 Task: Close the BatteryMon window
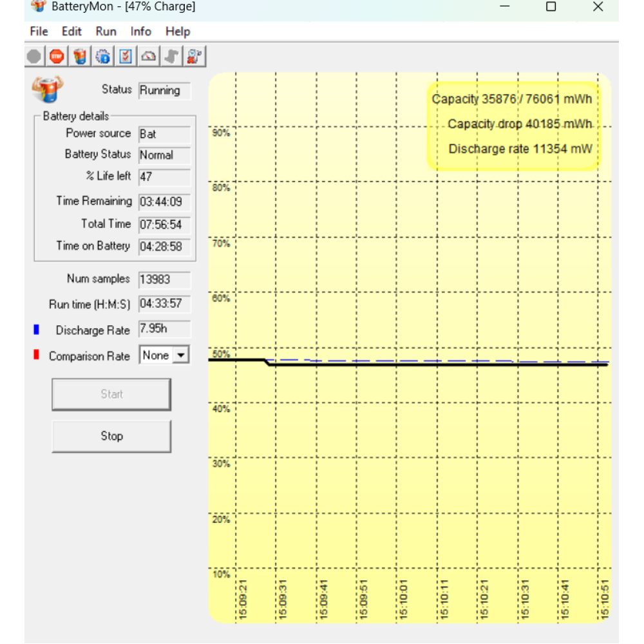598,6
